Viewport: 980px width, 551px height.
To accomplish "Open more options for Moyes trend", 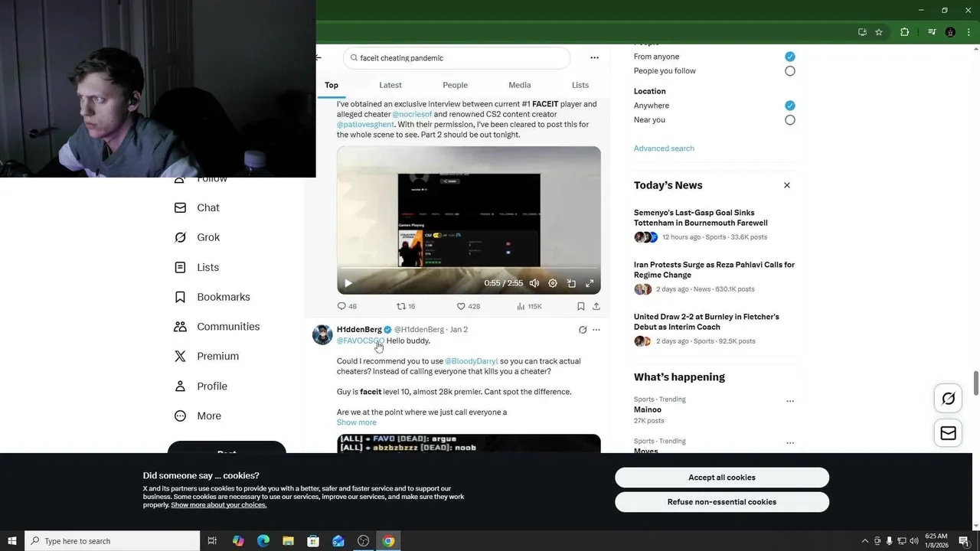I will tap(790, 443).
